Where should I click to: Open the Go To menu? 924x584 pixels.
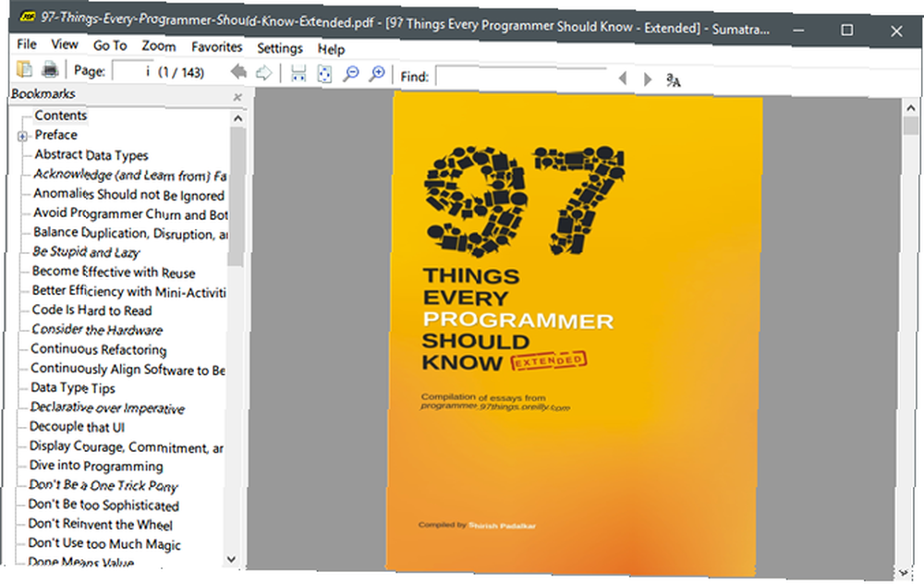[x=110, y=45]
